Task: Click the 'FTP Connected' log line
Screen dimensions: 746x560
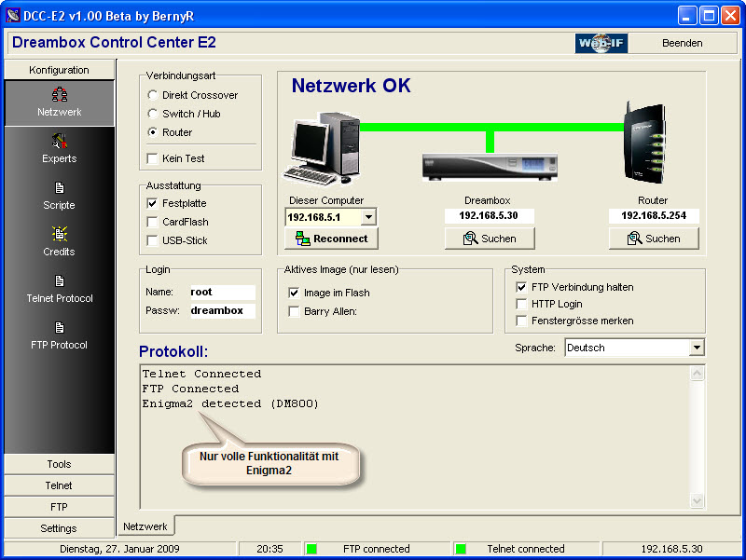Action: pos(190,389)
